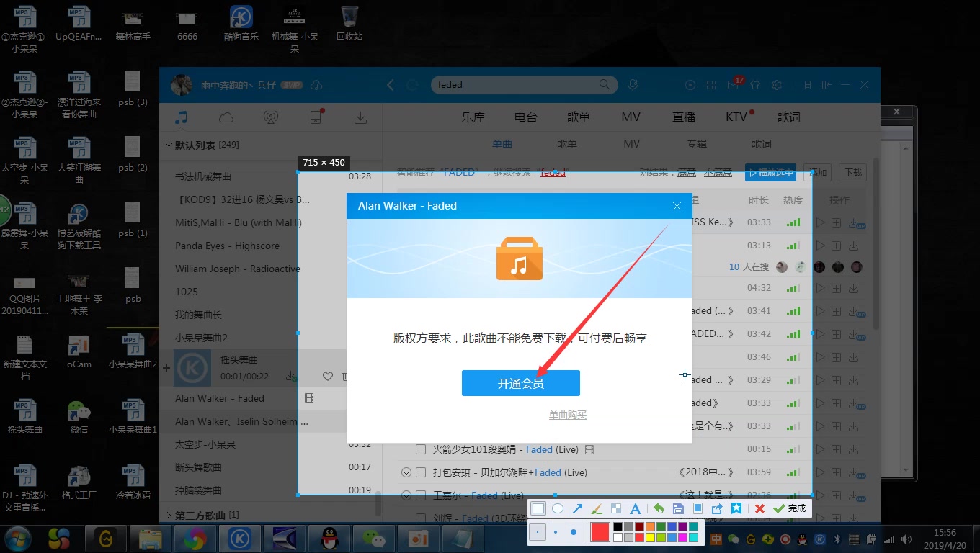This screenshot has width=980, height=553.
Task: Add the 03:46 row song to playlist
Action: (x=837, y=357)
